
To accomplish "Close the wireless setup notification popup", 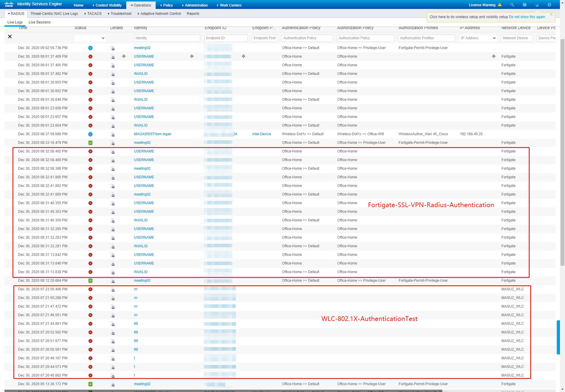I will pyautogui.click(x=551, y=14).
